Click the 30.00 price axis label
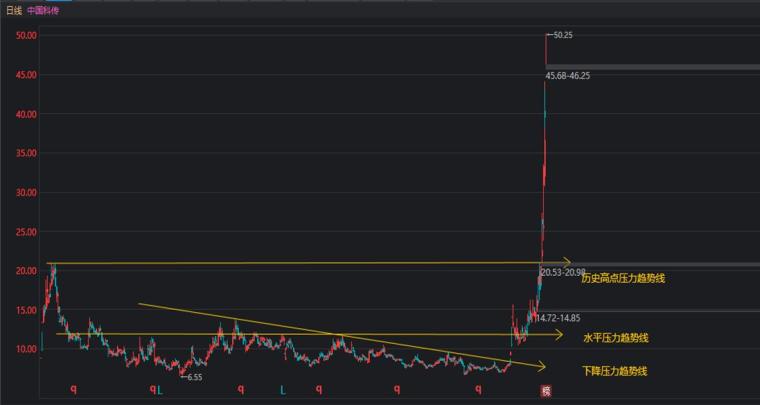Image resolution: width=760 pixels, height=405 pixels. tap(27, 192)
